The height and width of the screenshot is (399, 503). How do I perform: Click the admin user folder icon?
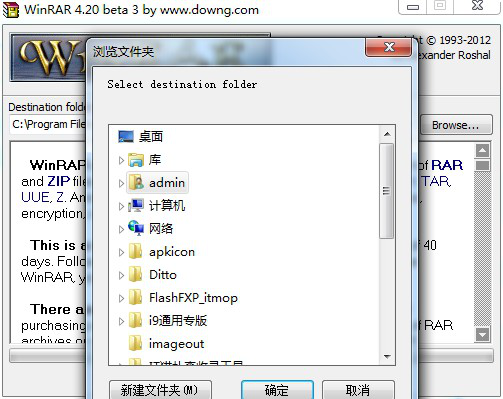(136, 183)
